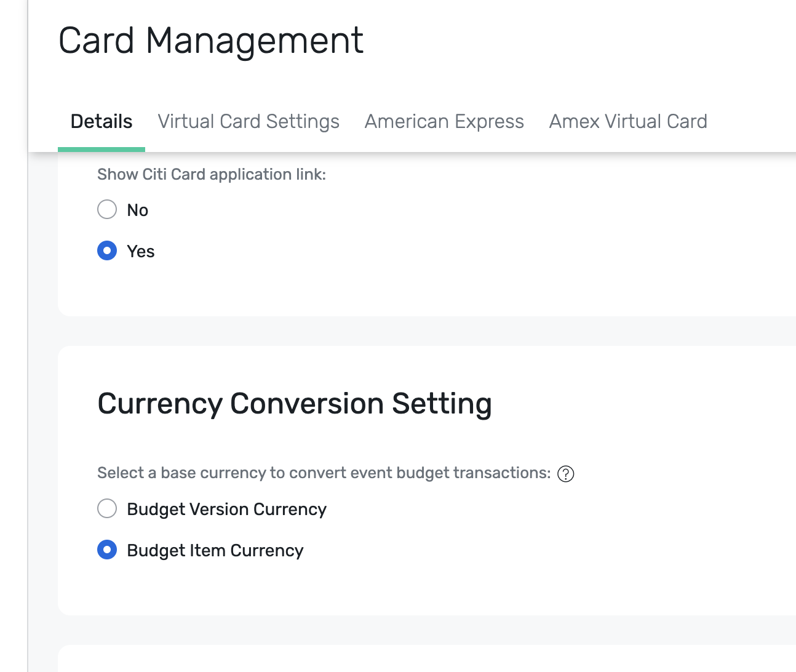Click the 'Select a base currency' instruction text

coord(324,473)
